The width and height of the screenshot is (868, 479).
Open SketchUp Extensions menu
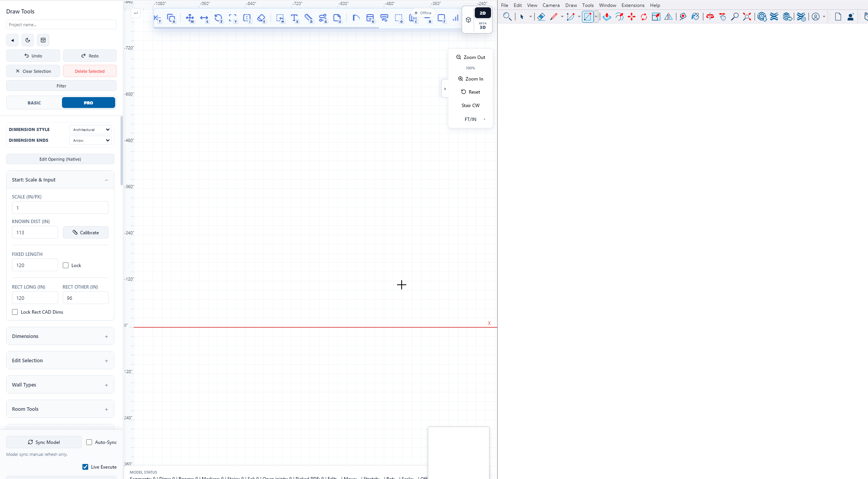coord(633,5)
